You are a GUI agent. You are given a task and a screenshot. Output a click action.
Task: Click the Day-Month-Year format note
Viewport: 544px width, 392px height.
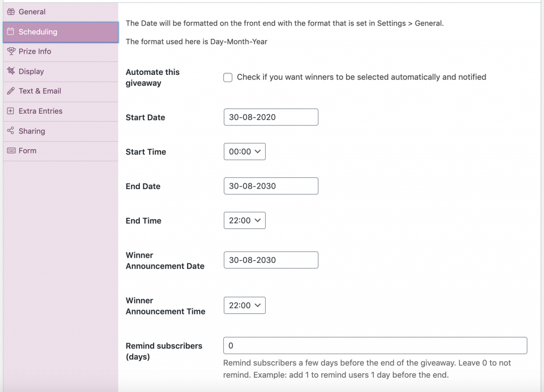(x=197, y=41)
